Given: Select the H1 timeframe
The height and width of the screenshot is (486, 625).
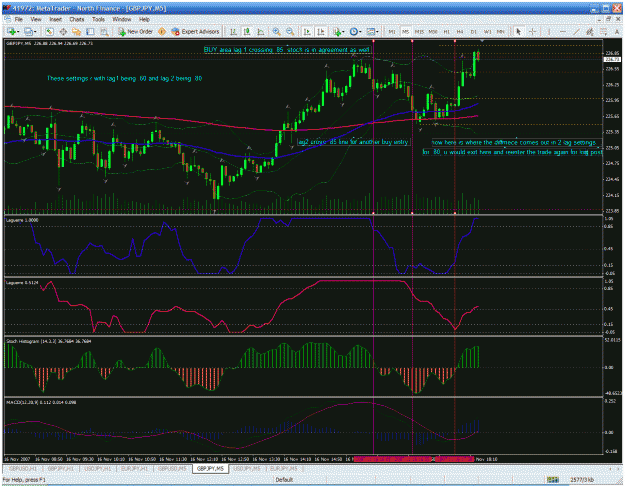Looking at the screenshot, I should click(447, 32).
